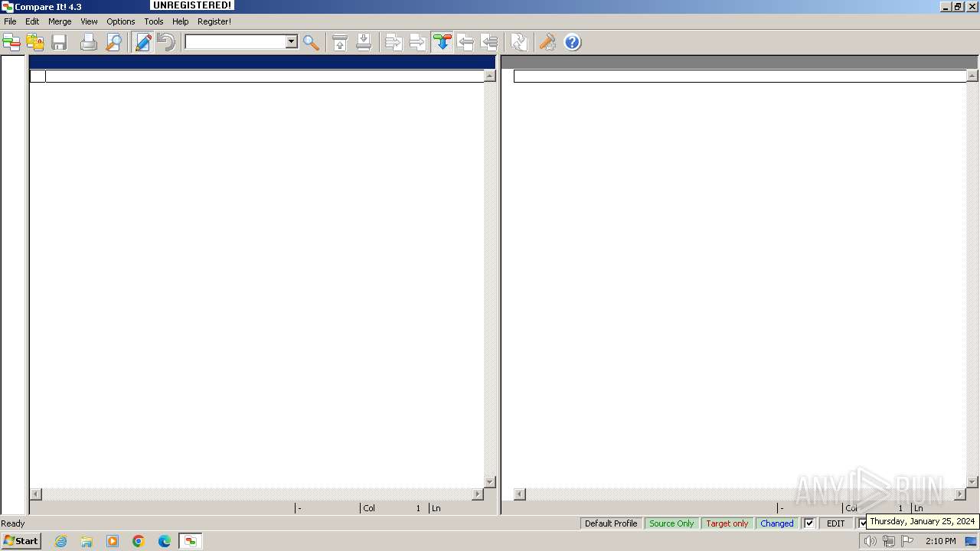The width and height of the screenshot is (980, 551).
Task: Left pane horizontal scroll left arrow
Action: click(35, 494)
